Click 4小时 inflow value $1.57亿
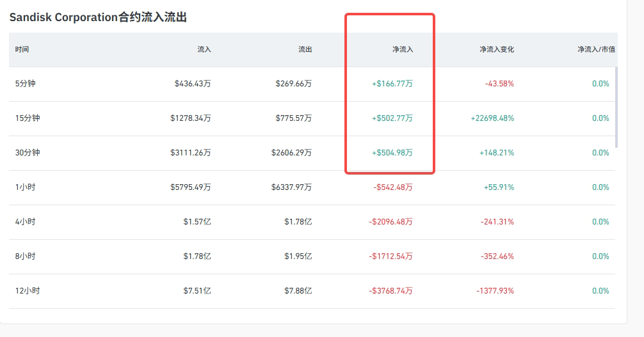Image resolution: width=644 pixels, height=337 pixels. click(197, 222)
